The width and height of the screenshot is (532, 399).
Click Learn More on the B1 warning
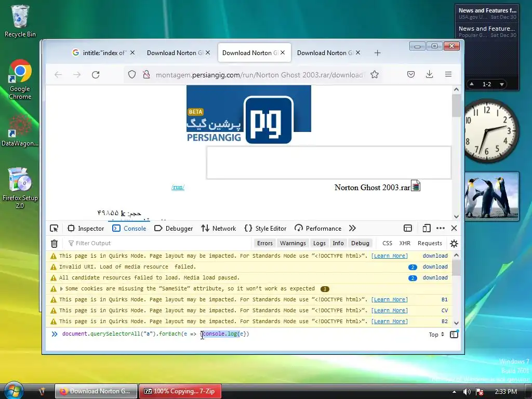(x=390, y=300)
